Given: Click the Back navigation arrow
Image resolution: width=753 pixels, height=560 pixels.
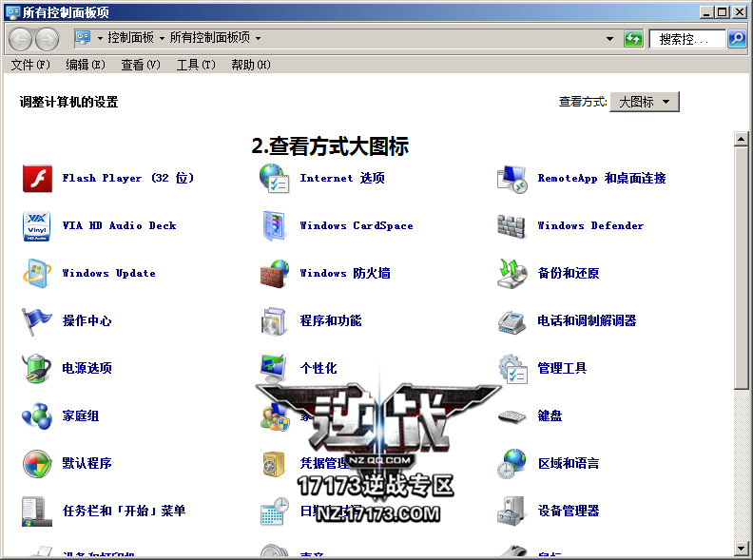Looking at the screenshot, I should coord(20,39).
